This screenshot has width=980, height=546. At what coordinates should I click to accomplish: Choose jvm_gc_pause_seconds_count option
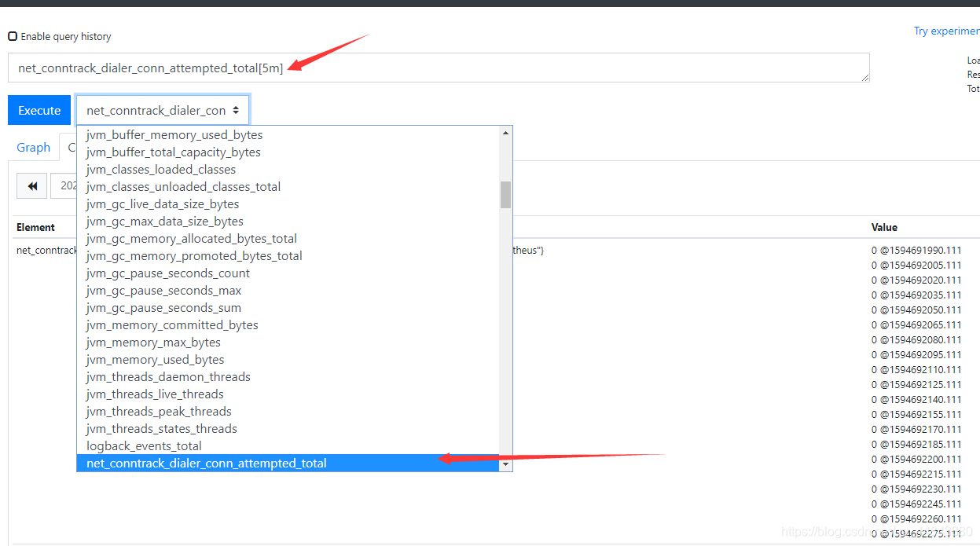click(288, 273)
